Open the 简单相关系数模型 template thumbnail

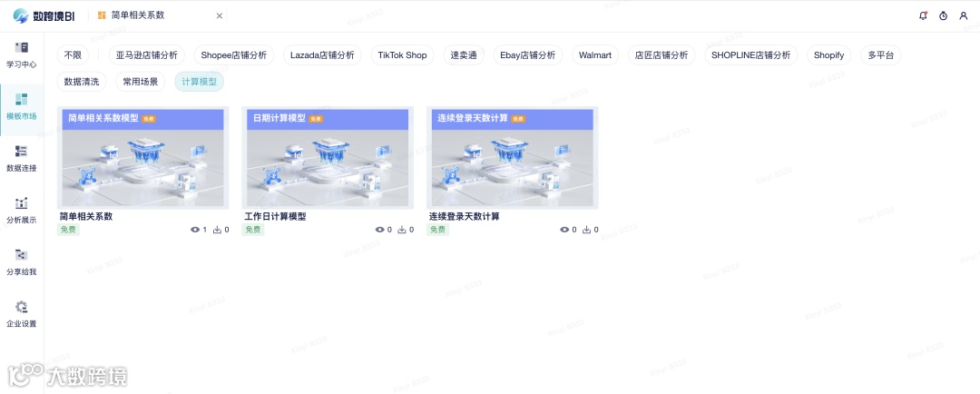tap(143, 158)
